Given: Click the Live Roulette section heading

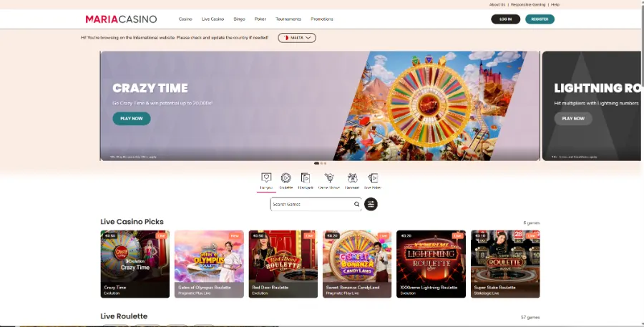Looking at the screenshot, I should point(124,316).
